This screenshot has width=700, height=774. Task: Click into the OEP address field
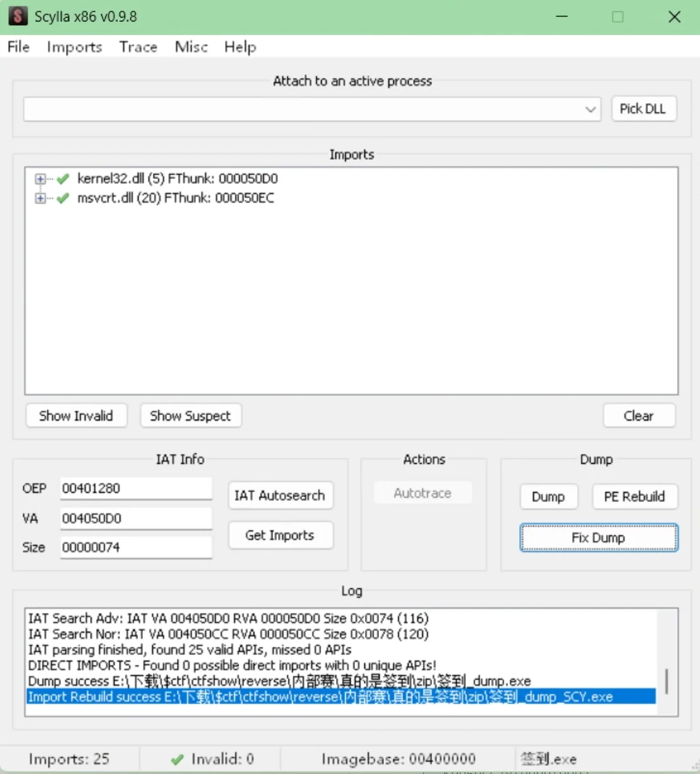(136, 488)
